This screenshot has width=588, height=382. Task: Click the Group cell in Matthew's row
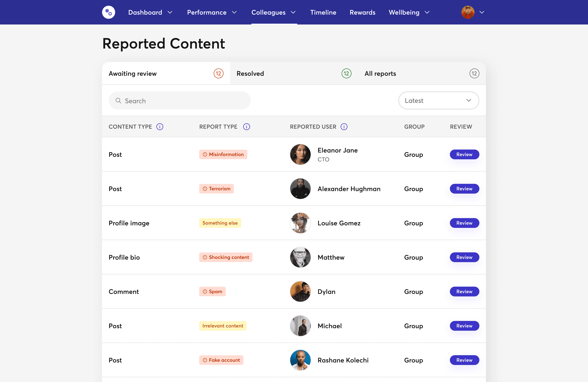414,257
